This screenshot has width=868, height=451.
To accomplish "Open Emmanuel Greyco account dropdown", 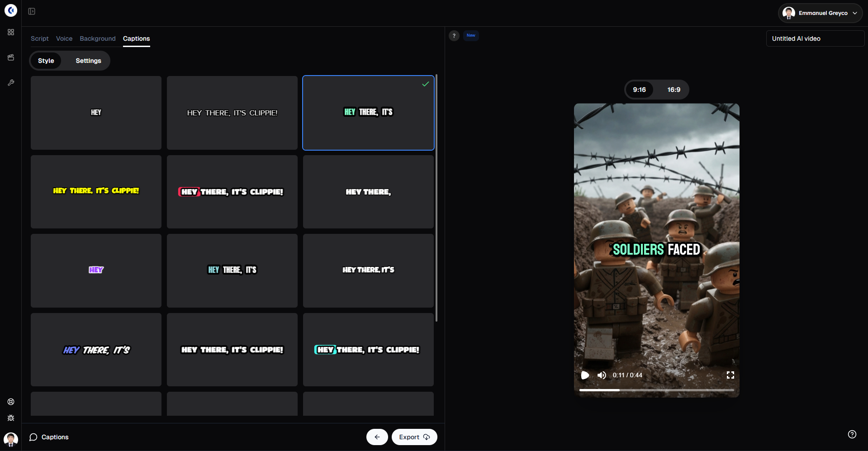I will coord(820,13).
